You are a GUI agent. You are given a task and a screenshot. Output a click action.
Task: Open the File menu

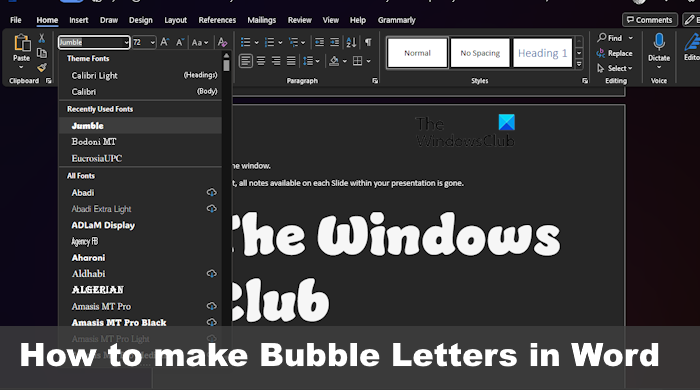(16, 20)
